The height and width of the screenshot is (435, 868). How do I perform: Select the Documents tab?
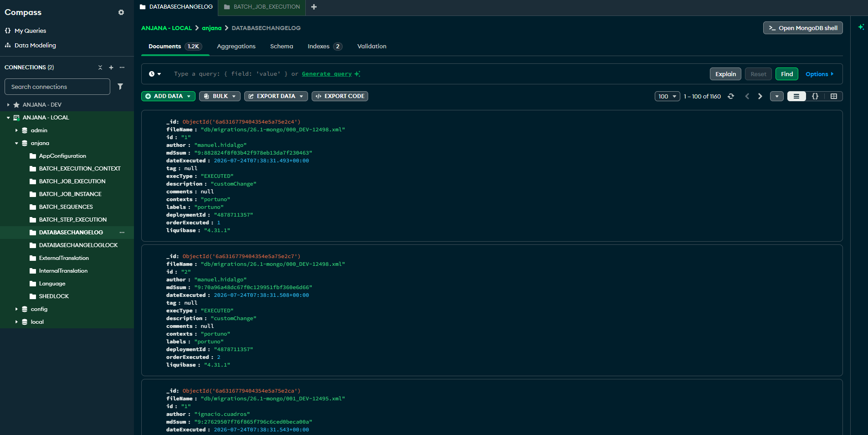pyautogui.click(x=175, y=47)
